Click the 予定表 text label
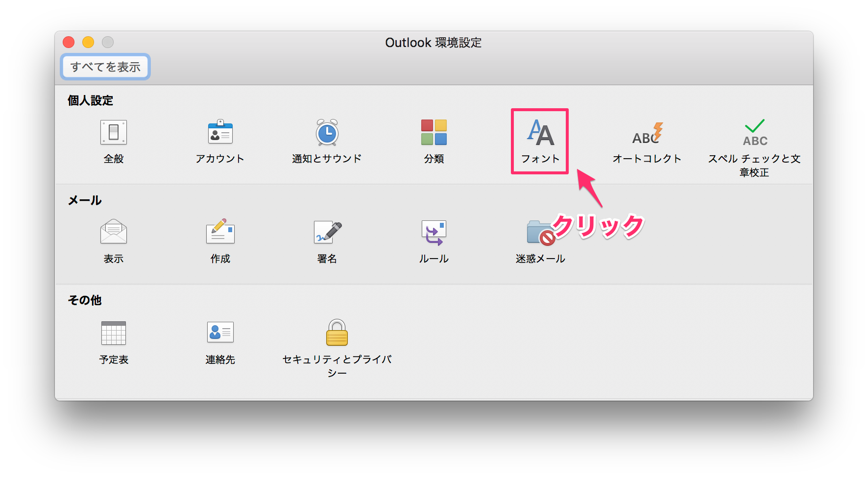The image size is (868, 479). (114, 359)
